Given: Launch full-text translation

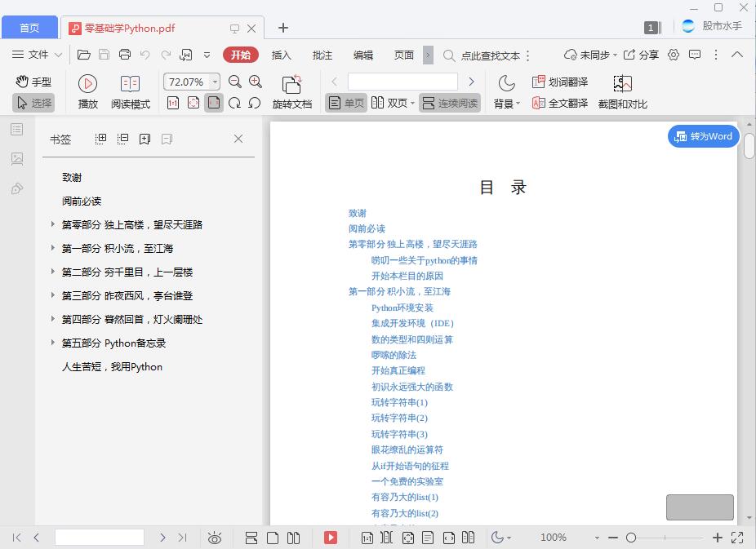Looking at the screenshot, I should point(558,103).
